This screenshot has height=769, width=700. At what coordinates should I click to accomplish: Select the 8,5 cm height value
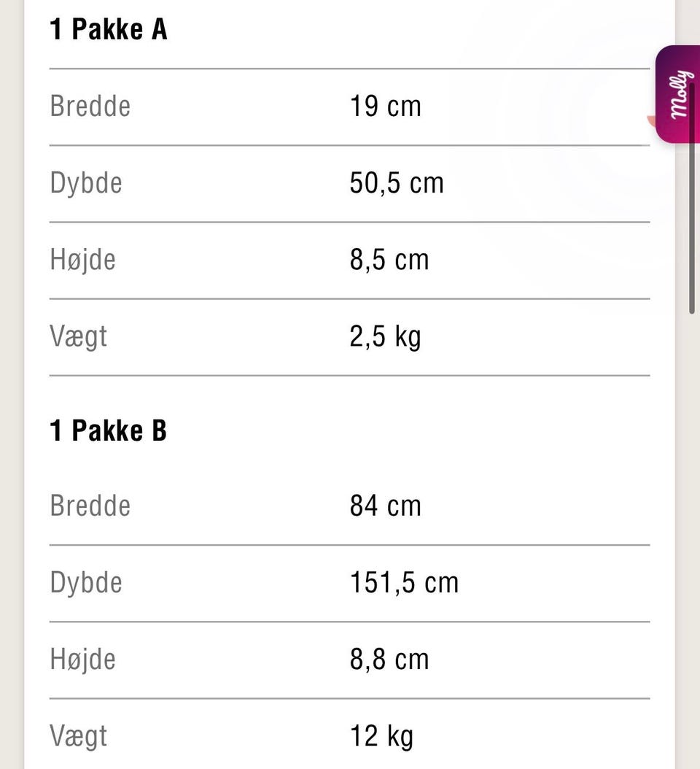tap(389, 260)
